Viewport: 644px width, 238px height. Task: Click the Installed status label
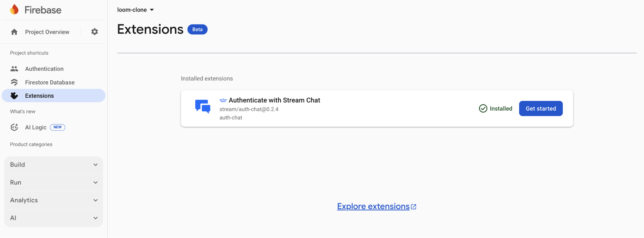coord(501,109)
